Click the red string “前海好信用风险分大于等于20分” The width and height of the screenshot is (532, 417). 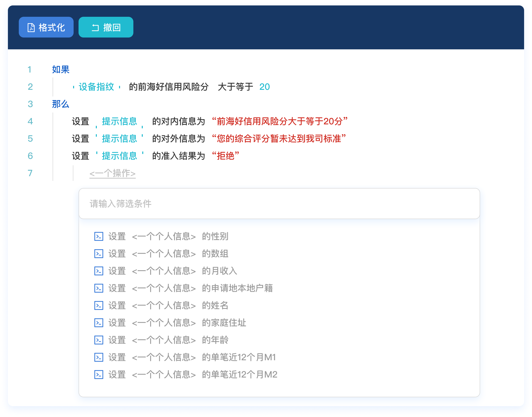280,121
